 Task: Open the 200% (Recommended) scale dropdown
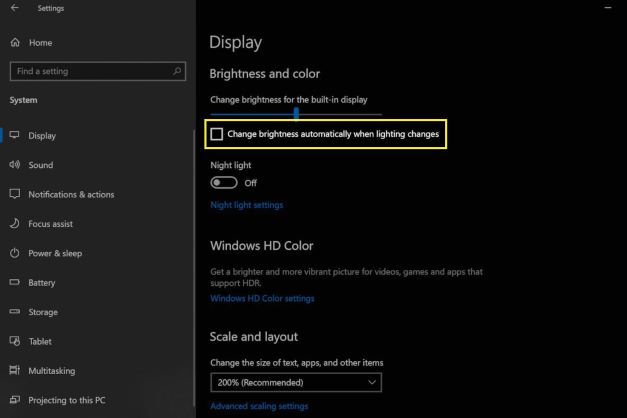(296, 382)
